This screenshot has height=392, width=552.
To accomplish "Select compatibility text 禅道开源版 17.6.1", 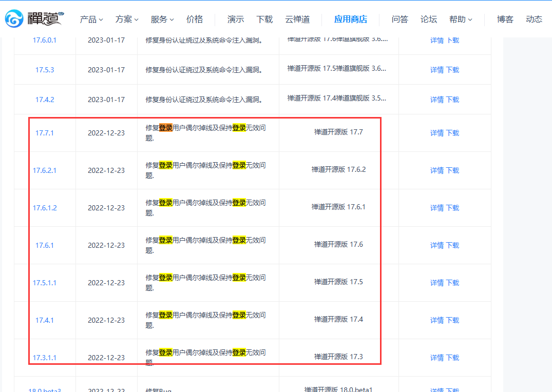I will [338, 207].
